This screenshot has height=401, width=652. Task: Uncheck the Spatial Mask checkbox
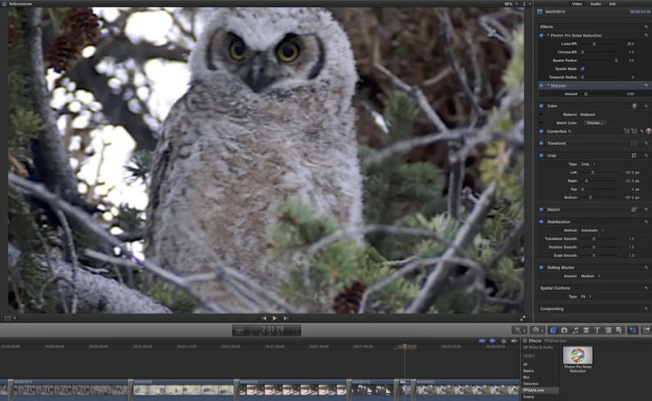tap(583, 69)
